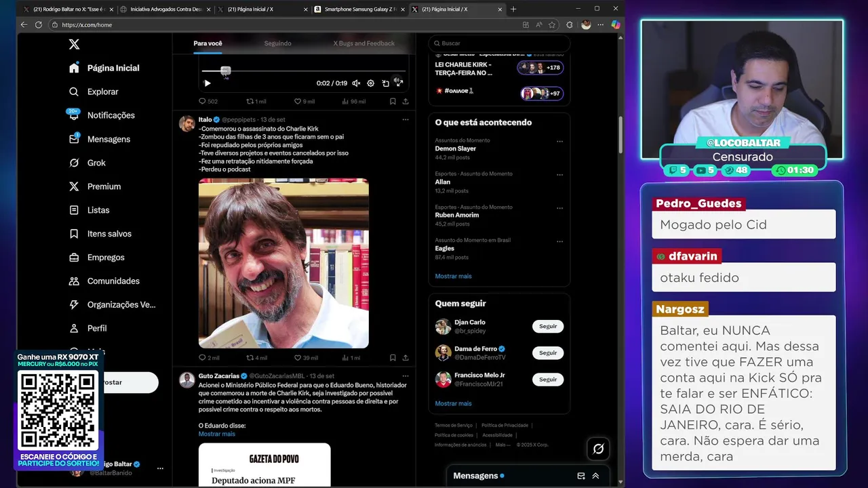Open Listas in the sidebar
This screenshot has height=488, width=868.
(x=89, y=210)
